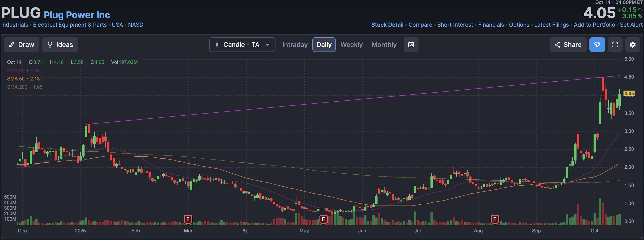Screen dimensions: 644x240
Task: Click the +0.15 price change value
Action: pos(627,10)
